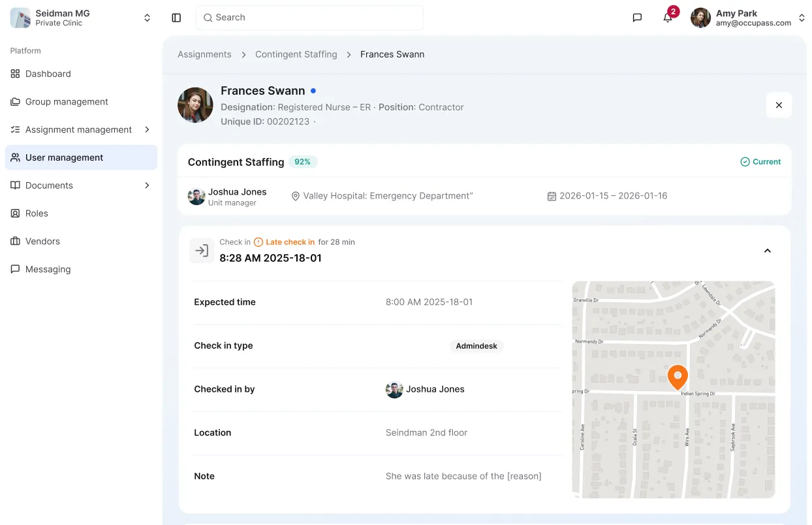Click the location pin beside Valley Hospital
The width and height of the screenshot is (812, 525).
pyautogui.click(x=295, y=196)
